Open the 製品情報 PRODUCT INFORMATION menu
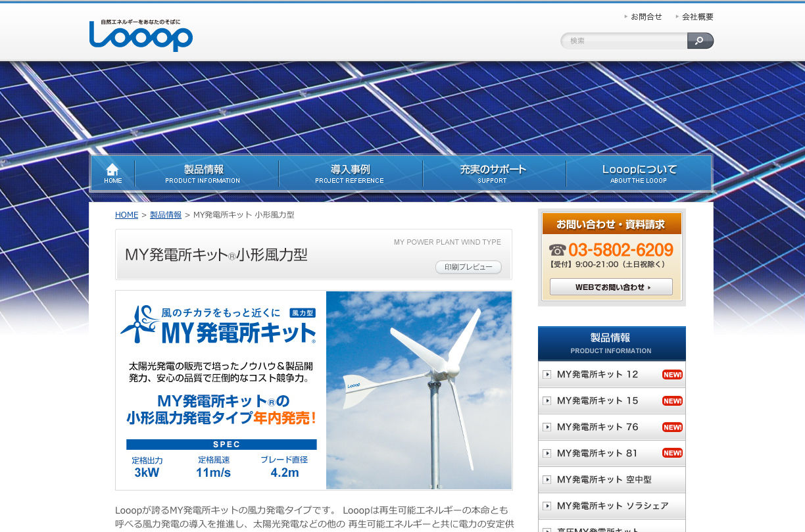805x532 pixels. coord(207,174)
